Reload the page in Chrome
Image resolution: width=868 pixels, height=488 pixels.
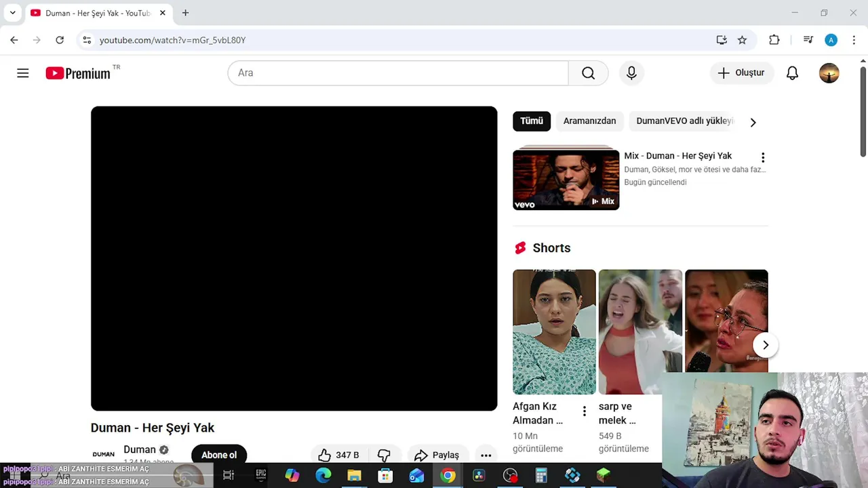[x=60, y=40]
